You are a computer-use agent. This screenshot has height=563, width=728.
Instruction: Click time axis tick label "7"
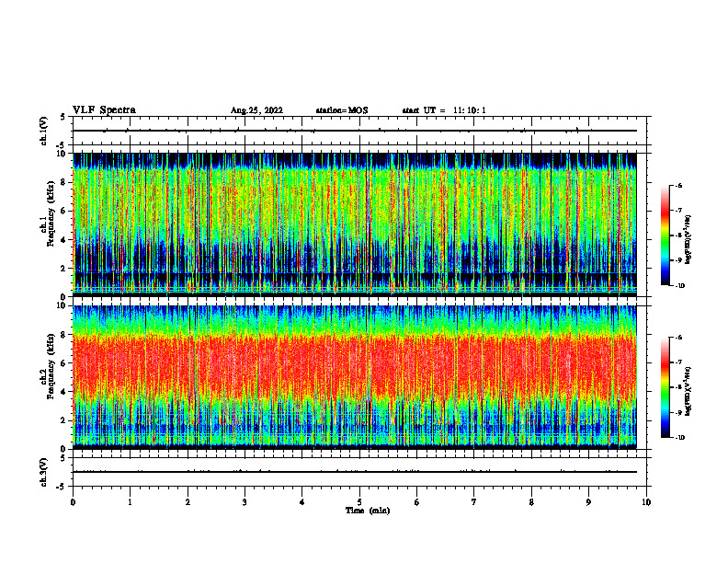[x=474, y=502]
